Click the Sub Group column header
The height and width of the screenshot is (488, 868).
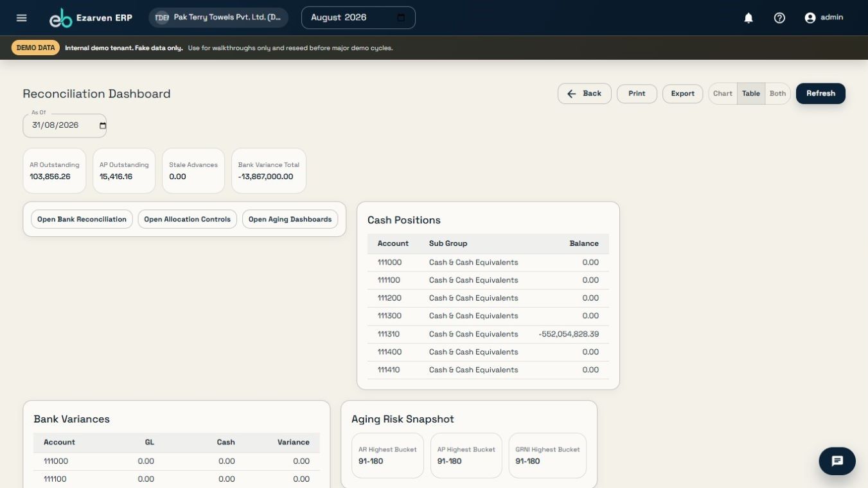(x=448, y=244)
